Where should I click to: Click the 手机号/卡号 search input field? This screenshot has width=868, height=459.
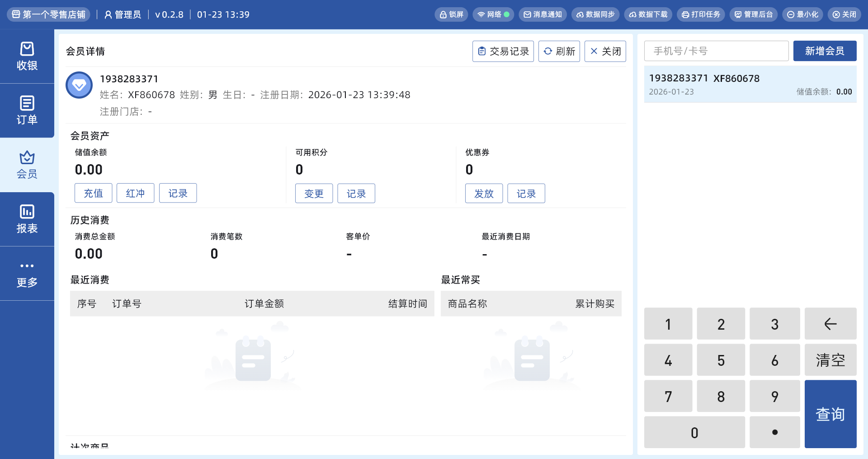click(716, 51)
